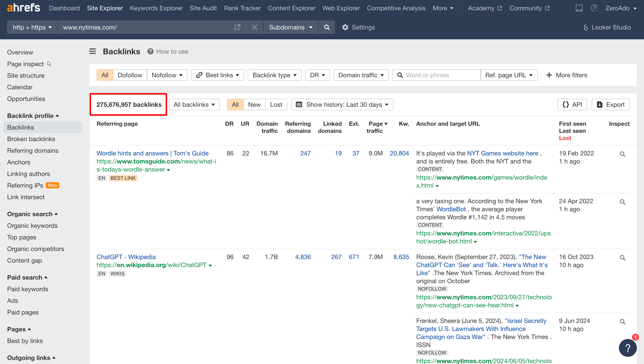Image resolution: width=644 pixels, height=364 pixels.
Task: Inspect the Frenkel, Sheera backlink row
Action: point(623,322)
